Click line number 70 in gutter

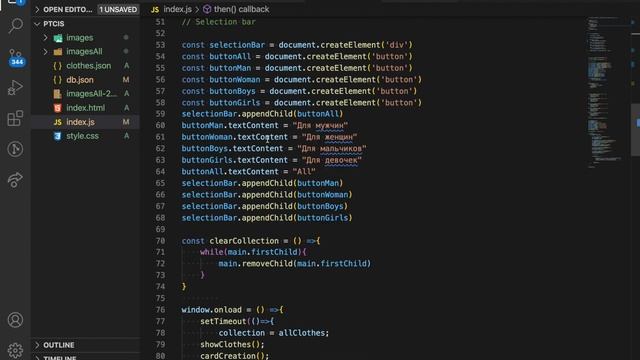point(160,241)
